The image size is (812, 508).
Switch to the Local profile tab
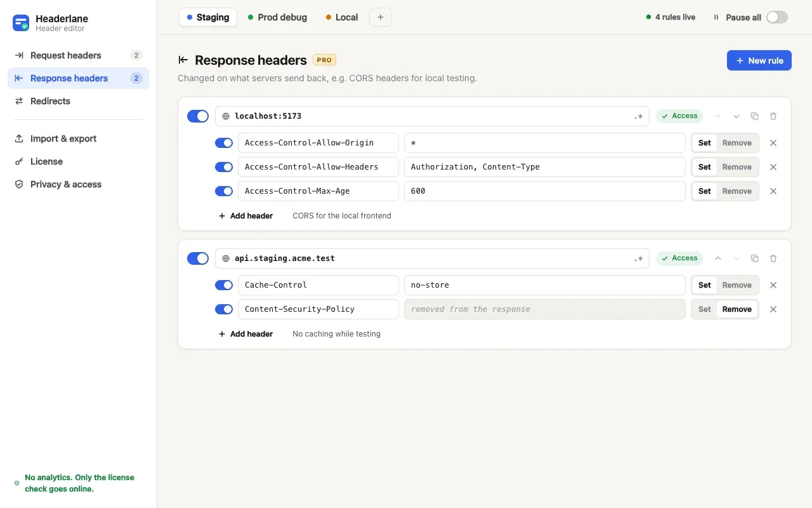[x=343, y=17]
